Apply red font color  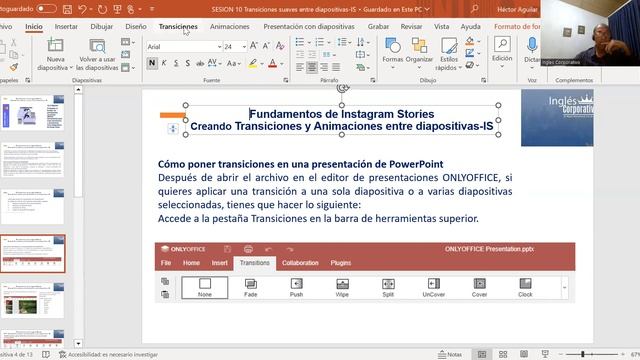coord(273,63)
